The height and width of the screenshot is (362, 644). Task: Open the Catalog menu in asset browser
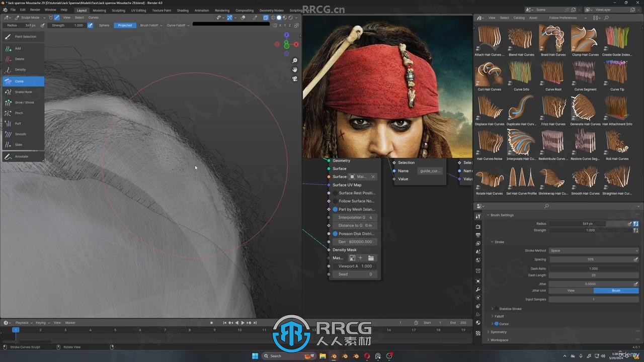click(x=519, y=18)
